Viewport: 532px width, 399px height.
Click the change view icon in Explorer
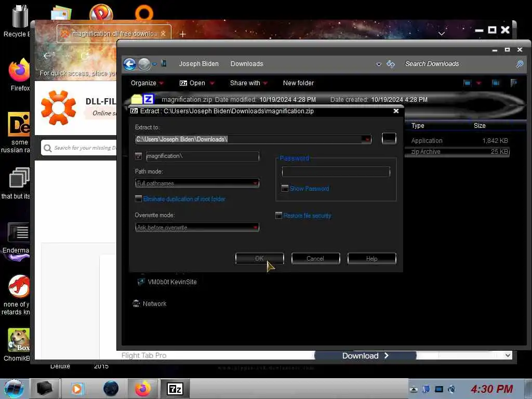coord(467,83)
